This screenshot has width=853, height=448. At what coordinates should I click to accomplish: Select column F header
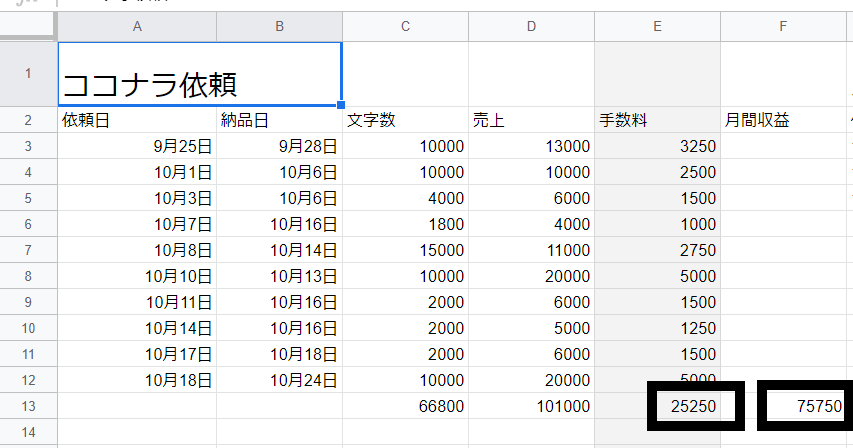pos(783,27)
